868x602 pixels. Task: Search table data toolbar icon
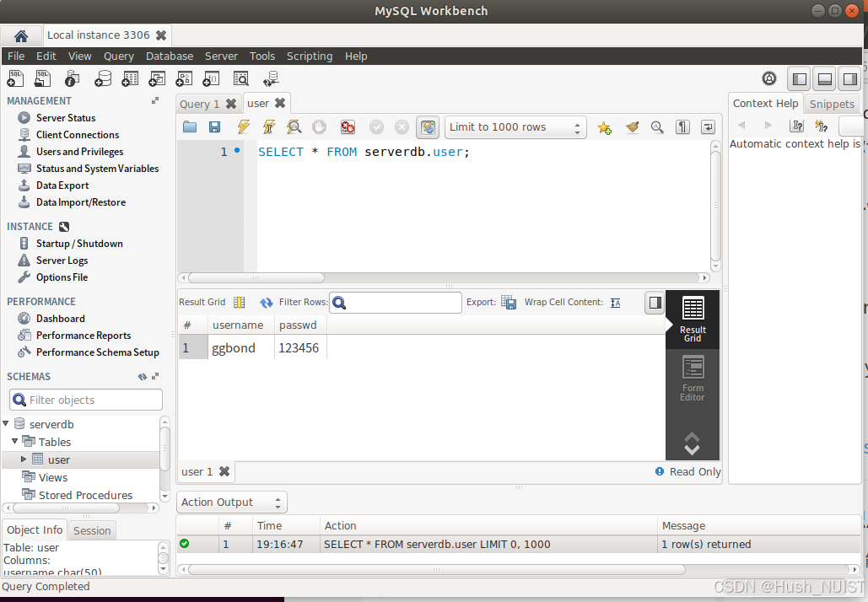pos(240,79)
